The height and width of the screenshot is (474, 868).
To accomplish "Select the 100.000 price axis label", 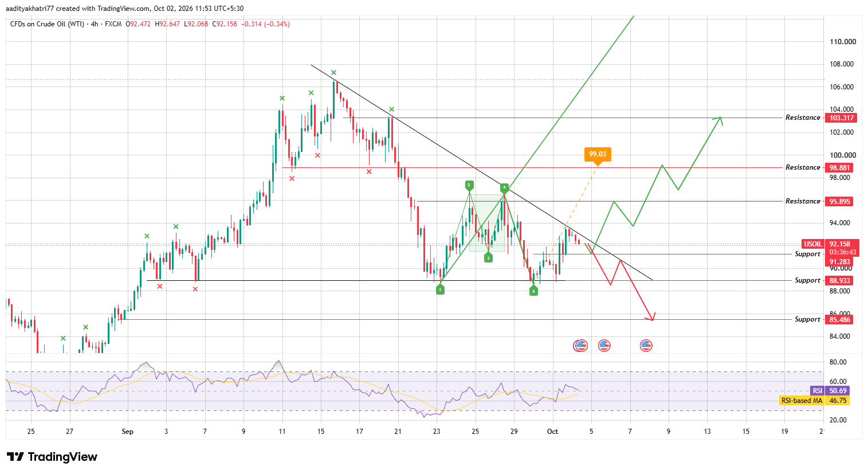I will coord(843,155).
